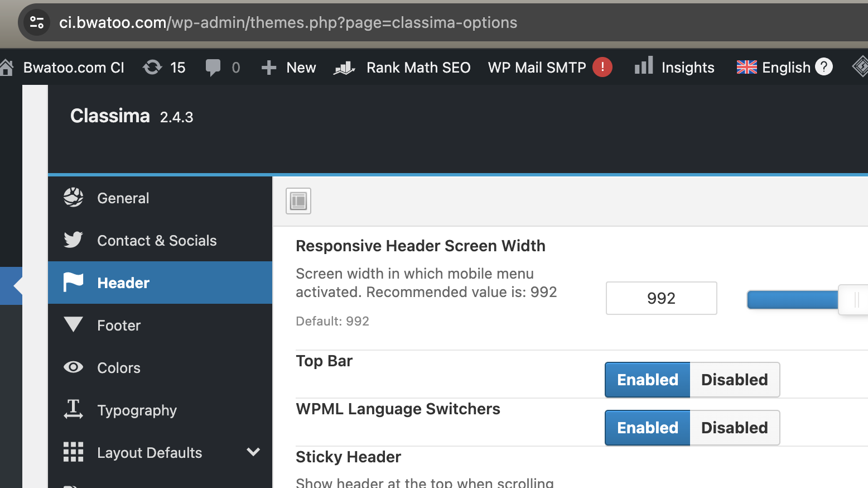Click the Responsive Header Screen Width heading
The image size is (868, 488).
[x=421, y=246]
